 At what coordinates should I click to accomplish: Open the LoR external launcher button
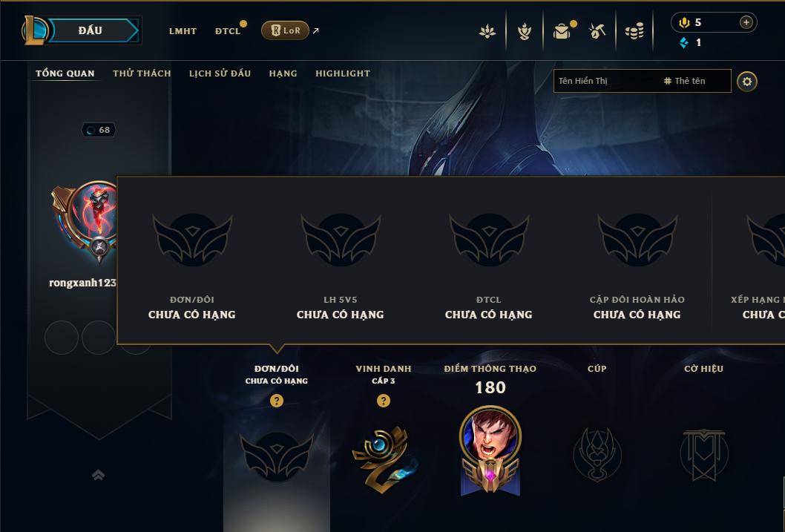tap(286, 30)
